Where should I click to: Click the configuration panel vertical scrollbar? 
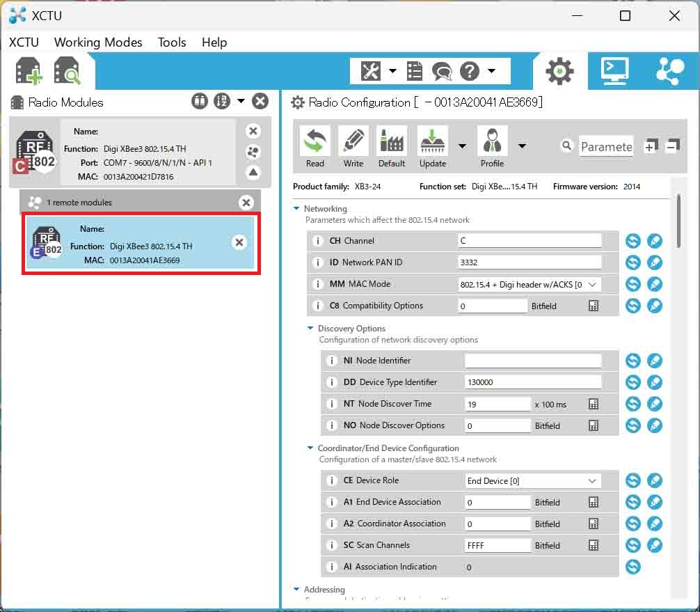(x=678, y=221)
